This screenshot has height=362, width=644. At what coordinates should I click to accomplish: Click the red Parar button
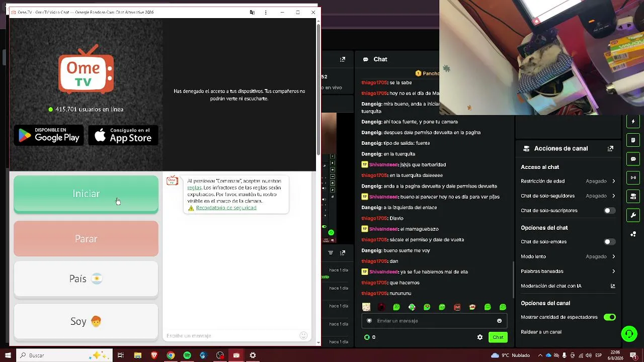(86, 239)
